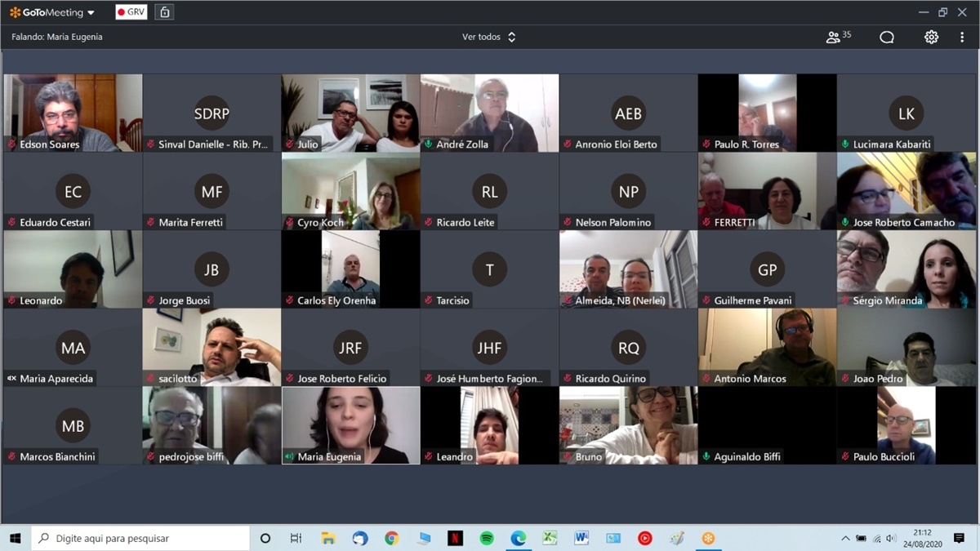This screenshot has width=980, height=551.
Task: Click the 'José Humberto Fagion...' name label
Action: click(489, 379)
